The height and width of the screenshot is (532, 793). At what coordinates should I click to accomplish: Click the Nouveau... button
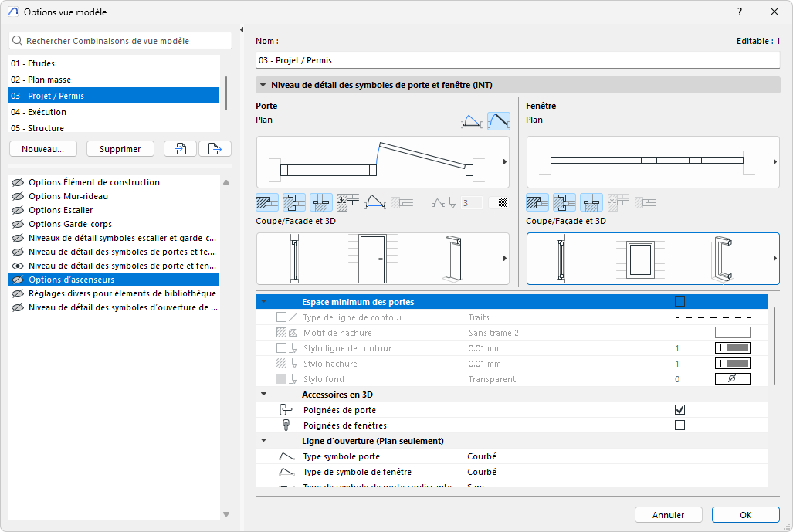(x=43, y=149)
